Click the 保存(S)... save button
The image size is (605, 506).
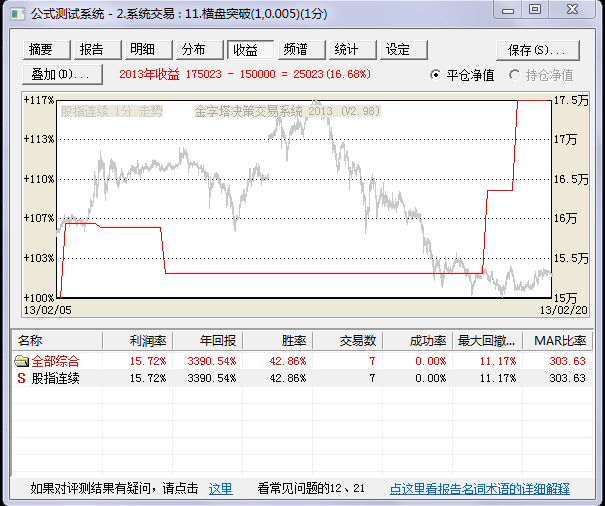pyautogui.click(x=537, y=51)
